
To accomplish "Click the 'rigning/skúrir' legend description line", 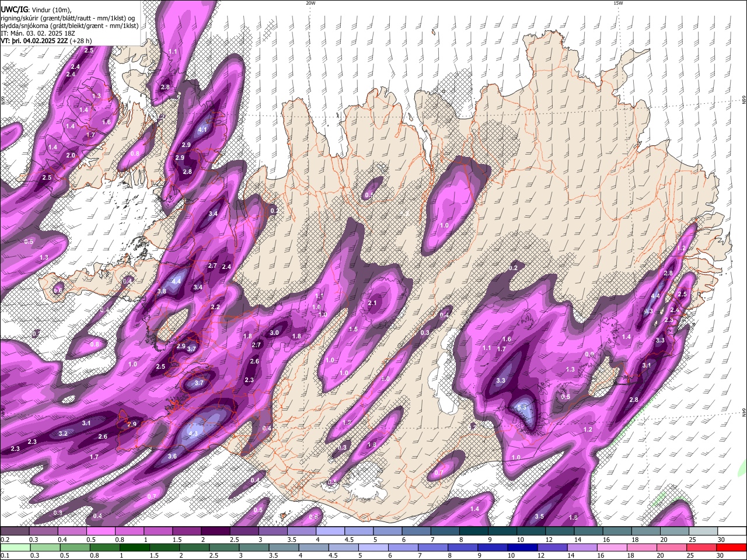I will pos(68,18).
